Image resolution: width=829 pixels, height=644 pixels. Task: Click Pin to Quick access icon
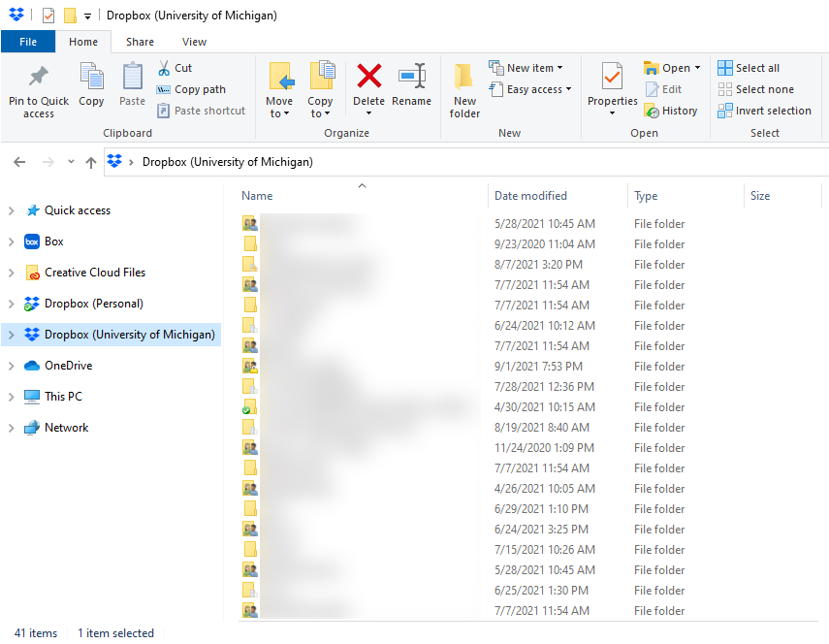click(x=39, y=78)
